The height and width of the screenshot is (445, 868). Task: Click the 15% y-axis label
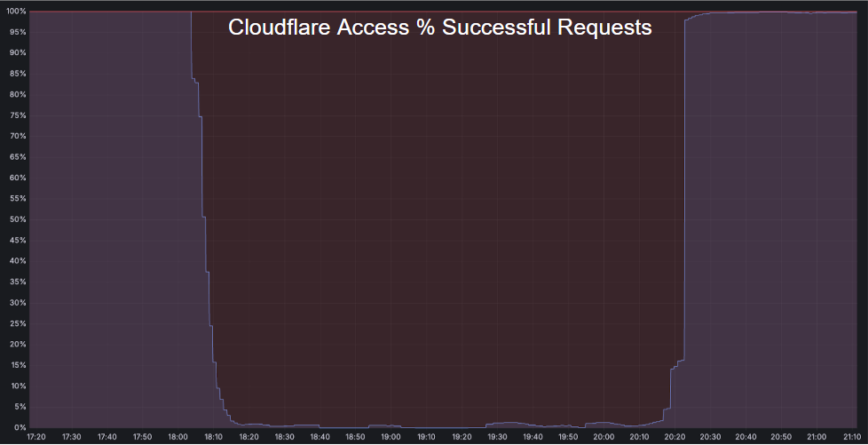click(19, 365)
